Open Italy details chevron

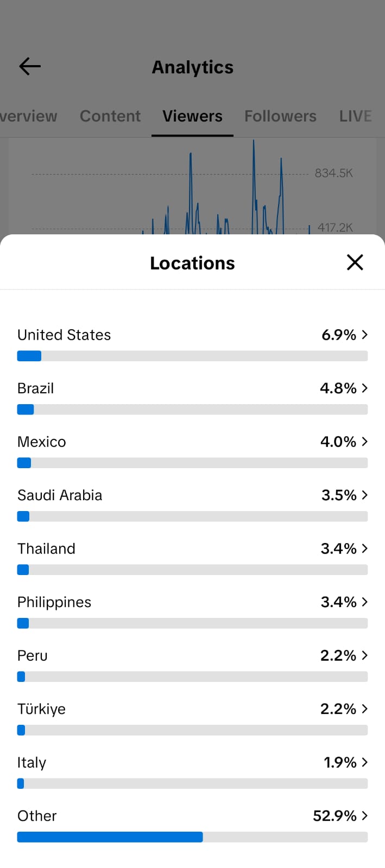pyautogui.click(x=365, y=762)
